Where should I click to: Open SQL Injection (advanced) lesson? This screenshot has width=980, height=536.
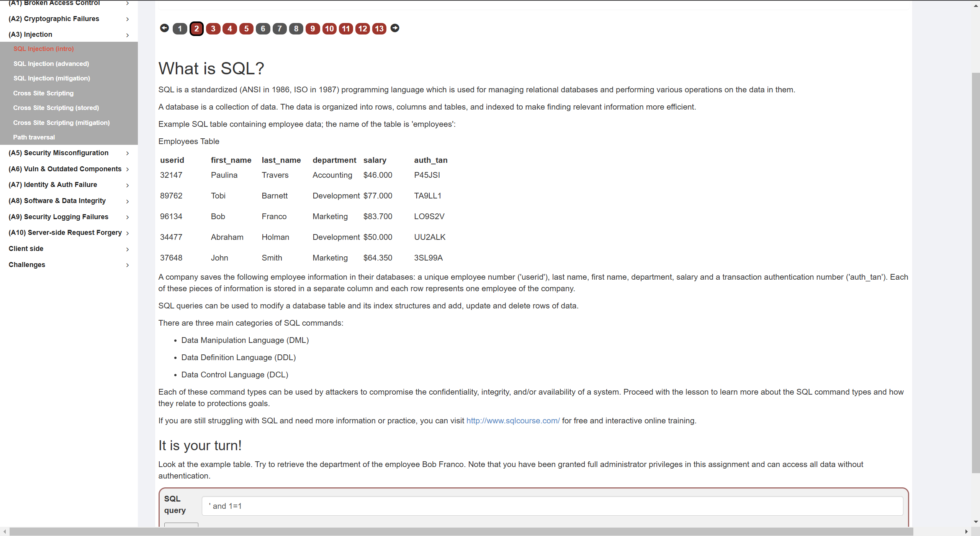[x=51, y=64]
